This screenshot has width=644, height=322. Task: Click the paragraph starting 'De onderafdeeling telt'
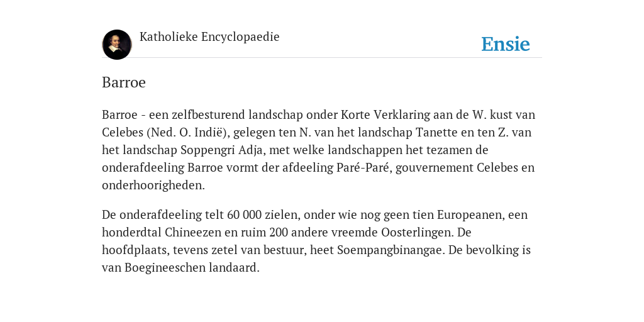[316, 241]
